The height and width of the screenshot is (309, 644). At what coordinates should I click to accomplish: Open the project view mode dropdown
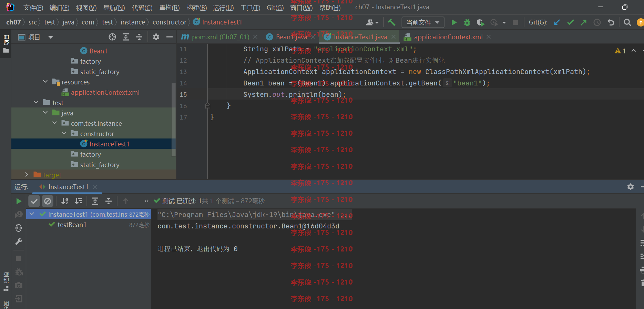tap(51, 37)
